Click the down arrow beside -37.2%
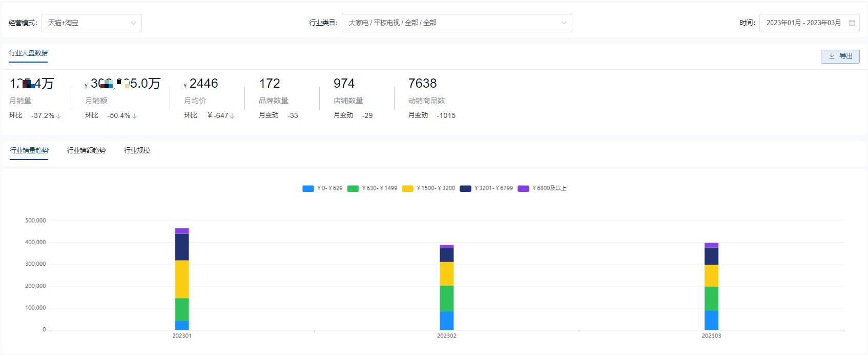 click(58, 116)
